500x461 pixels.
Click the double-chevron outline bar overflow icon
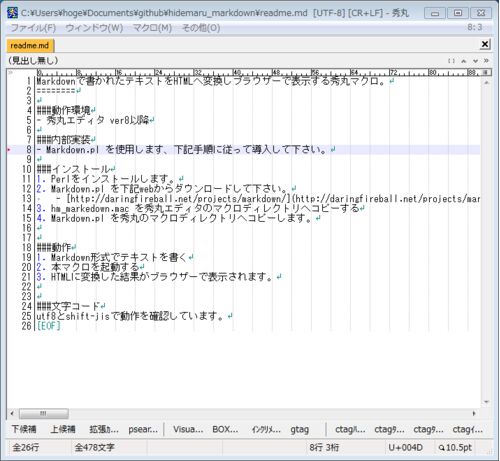tap(486, 61)
